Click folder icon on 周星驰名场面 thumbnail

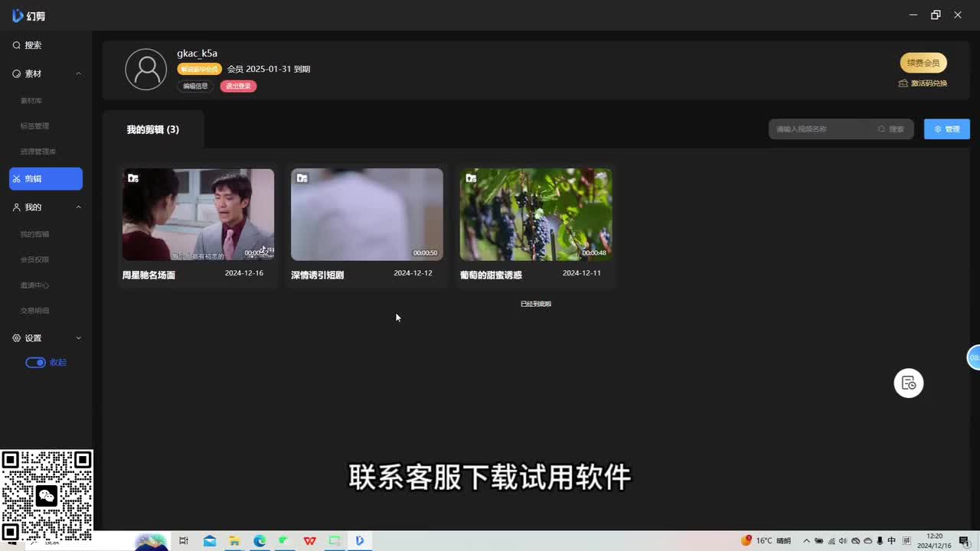point(133,178)
